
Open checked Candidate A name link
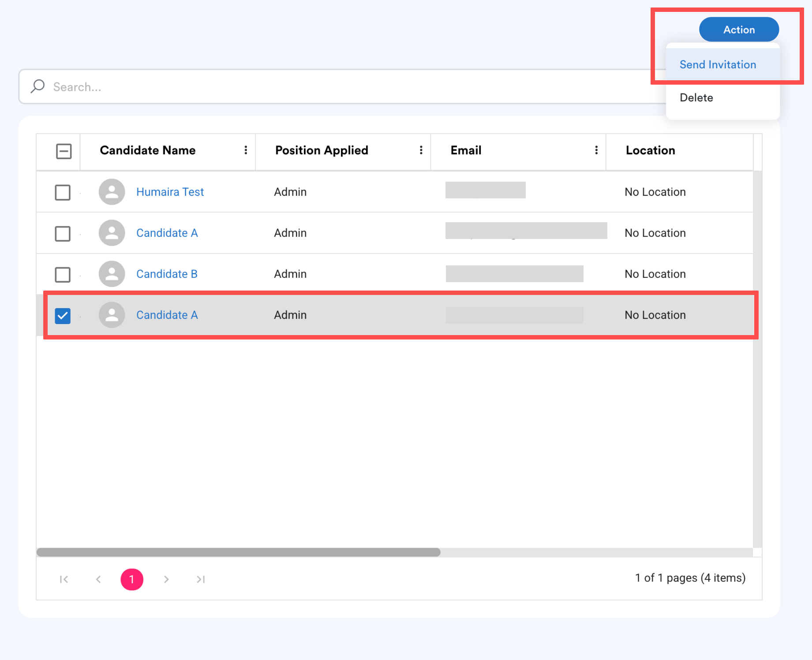(167, 315)
